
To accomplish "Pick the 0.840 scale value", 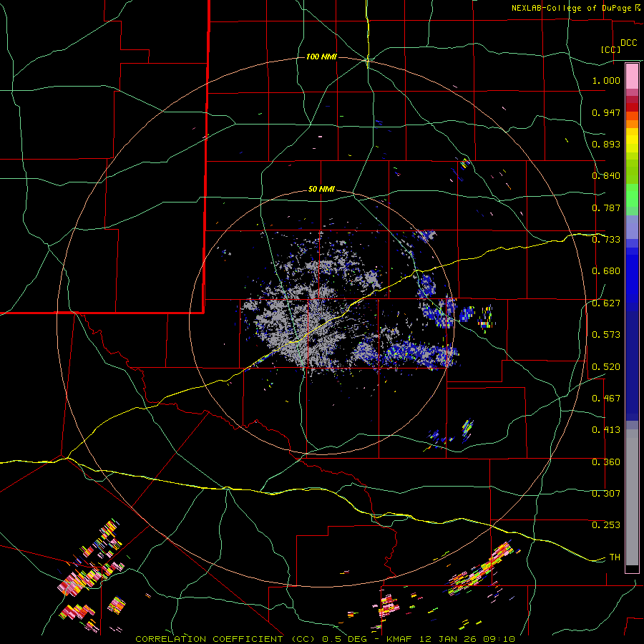I will [606, 176].
